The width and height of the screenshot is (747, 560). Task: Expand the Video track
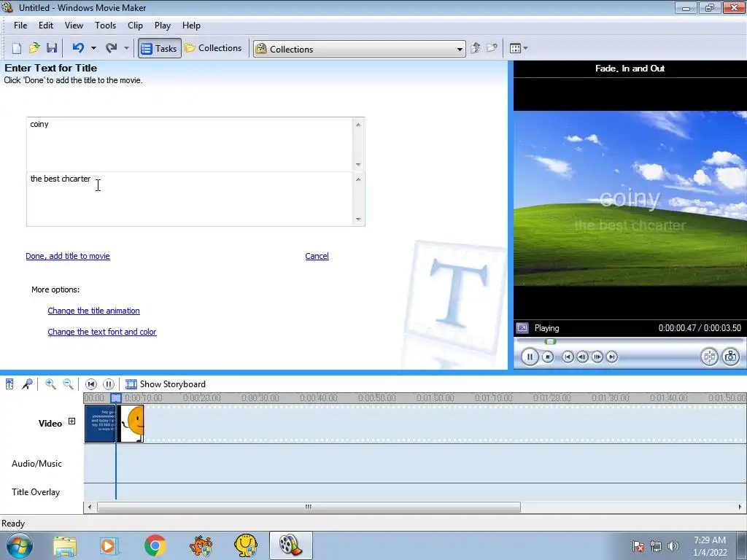[72, 421]
